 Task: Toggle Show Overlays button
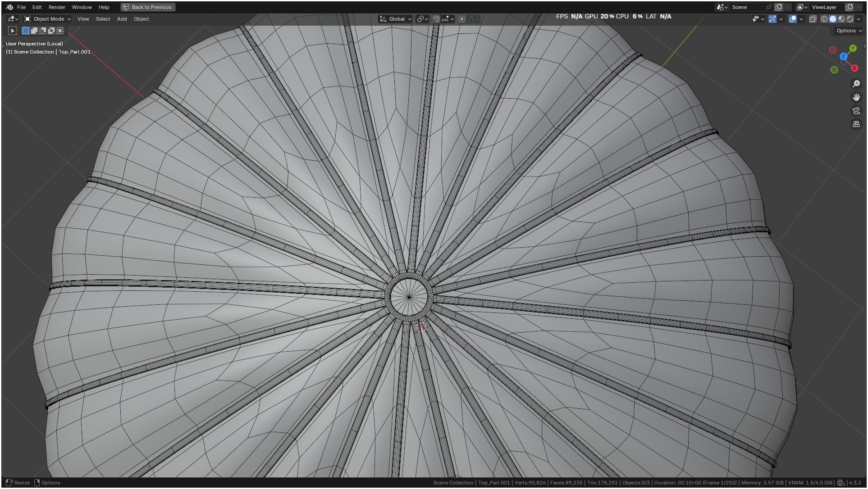[x=793, y=19]
